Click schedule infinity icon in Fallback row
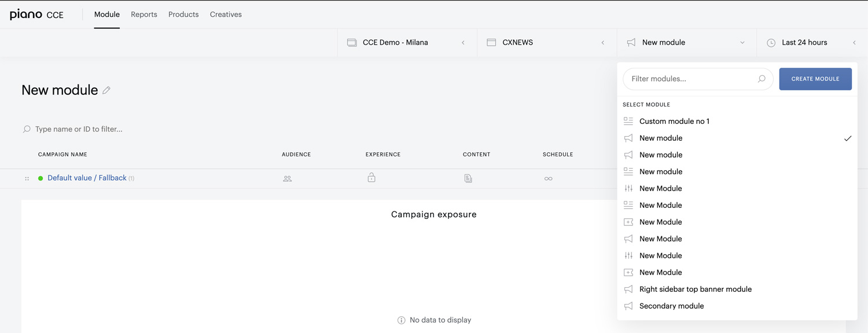Screen dimensions: 868x333 549,178
